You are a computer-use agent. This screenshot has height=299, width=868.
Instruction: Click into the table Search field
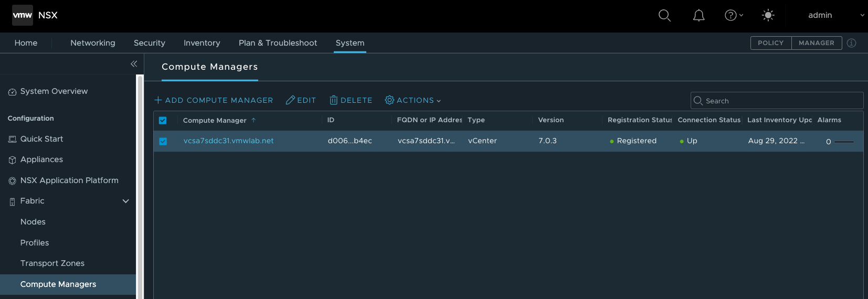[777, 101]
